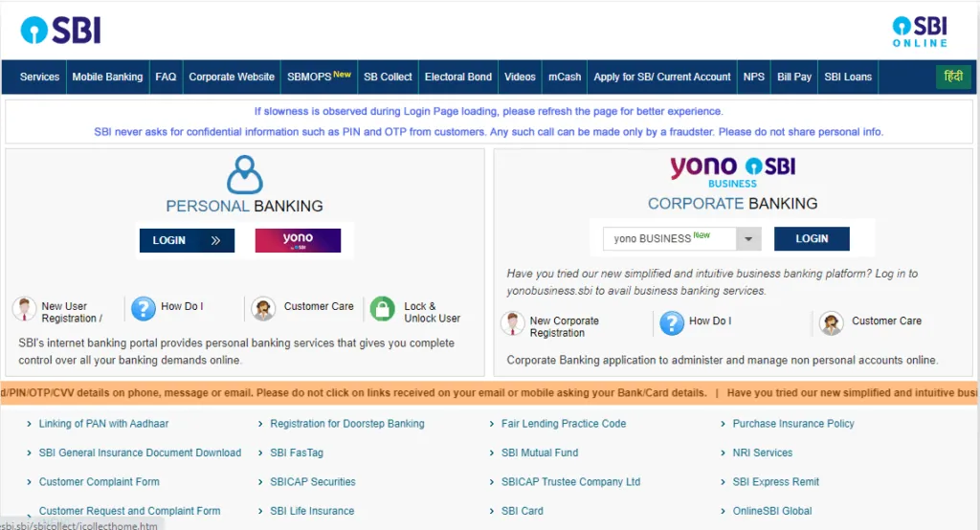Click Customer Care link in Corporate Banking
Viewport: 980px width, 530px height.
coord(886,320)
